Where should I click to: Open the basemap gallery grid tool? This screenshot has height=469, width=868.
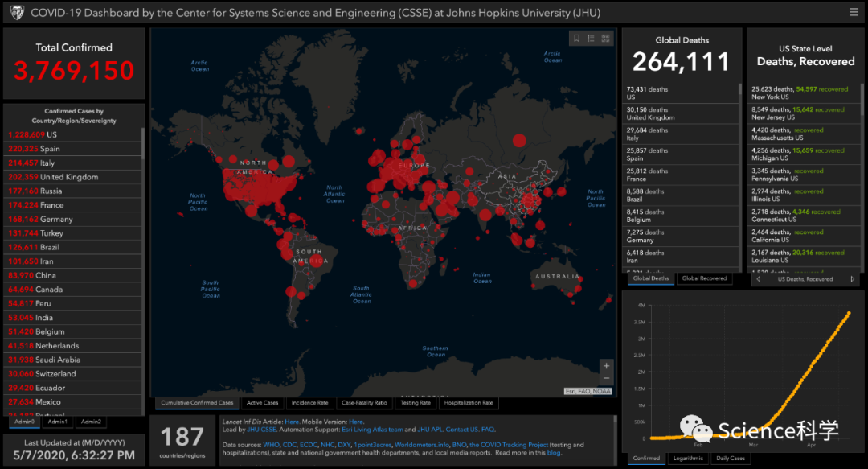[606, 39]
